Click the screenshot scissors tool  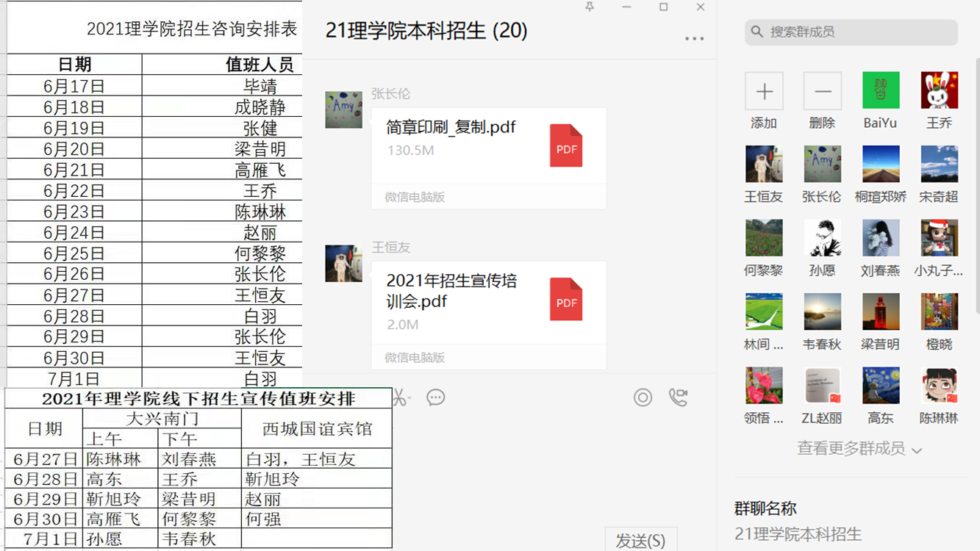coord(399,398)
